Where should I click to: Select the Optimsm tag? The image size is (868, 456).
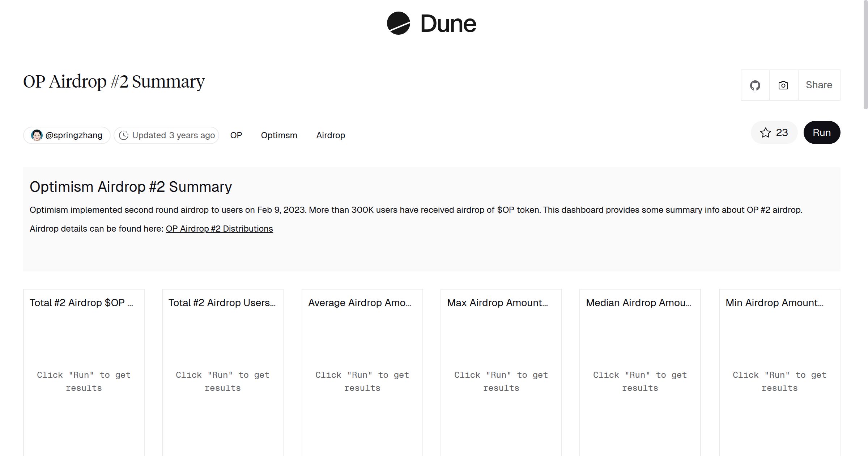[279, 135]
